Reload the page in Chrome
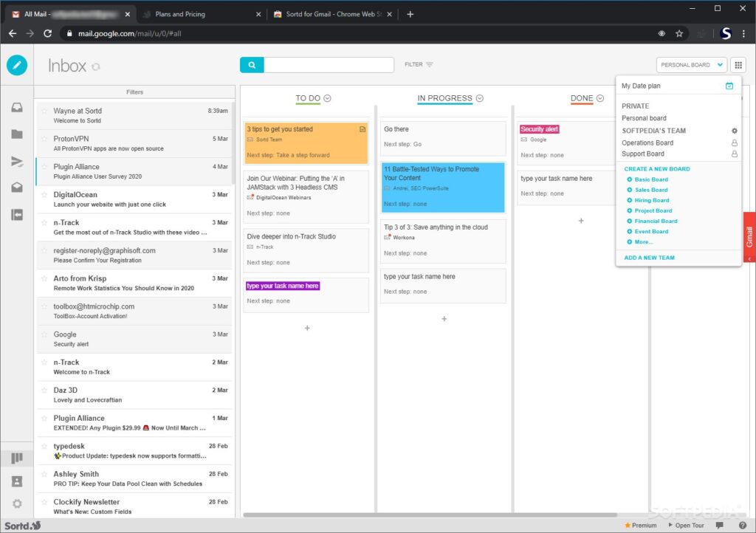 click(x=47, y=33)
